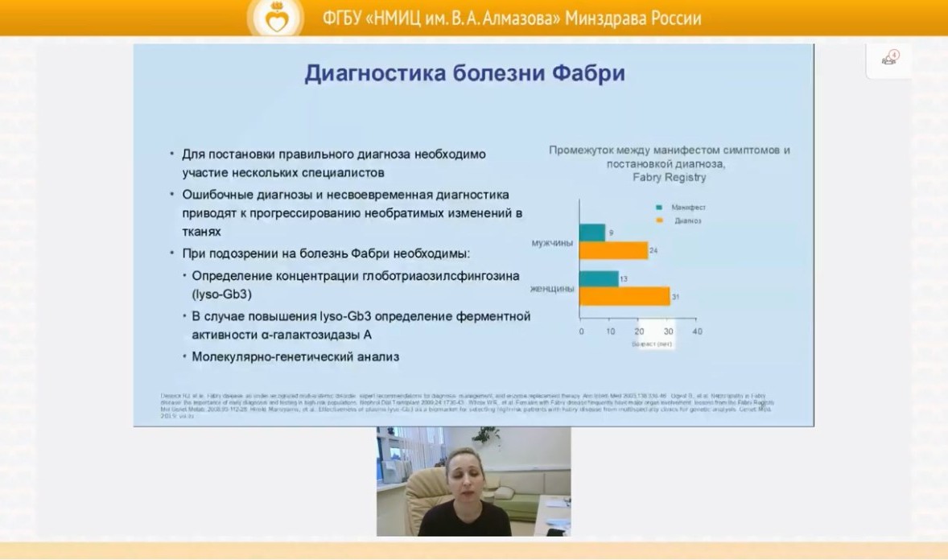Click the first bullet about участие нескольких специалистов

coord(333,163)
